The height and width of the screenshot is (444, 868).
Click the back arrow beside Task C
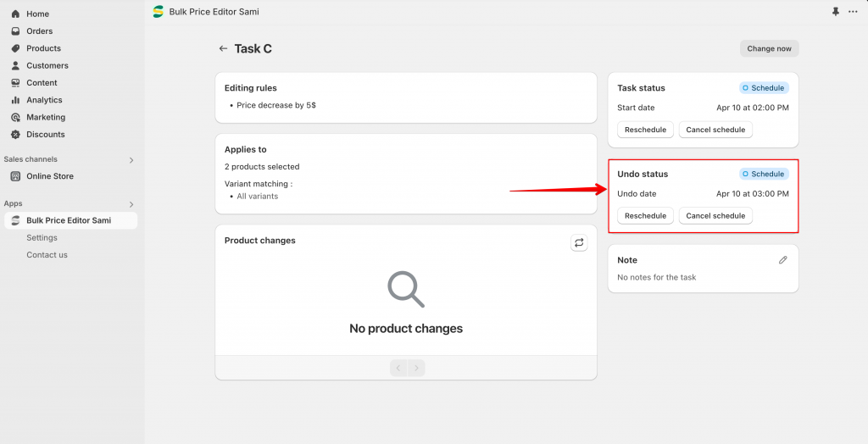[x=223, y=48]
